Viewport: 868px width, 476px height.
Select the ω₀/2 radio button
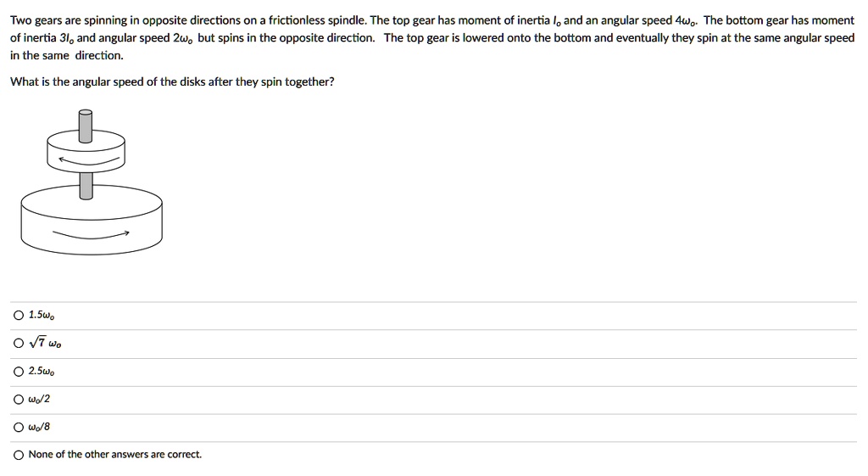18,399
